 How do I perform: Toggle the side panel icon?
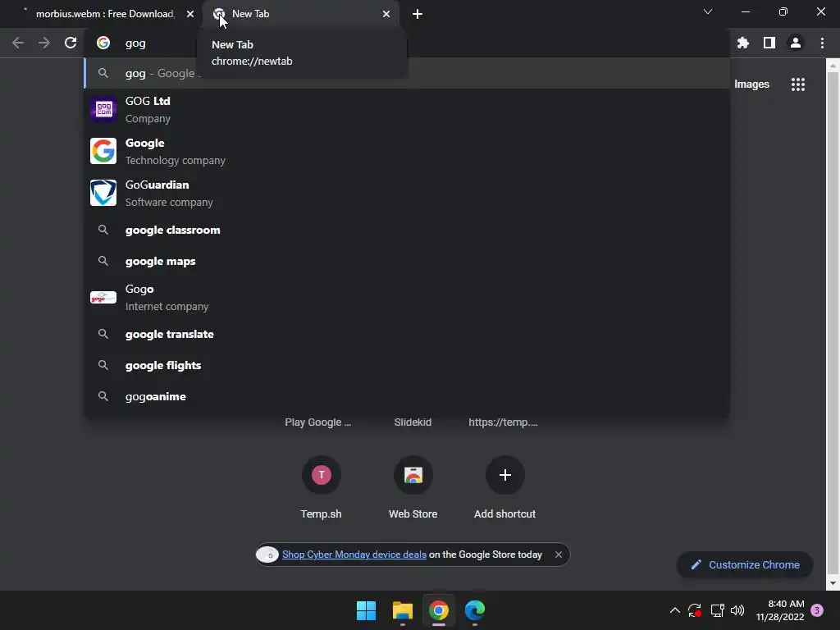pos(769,43)
